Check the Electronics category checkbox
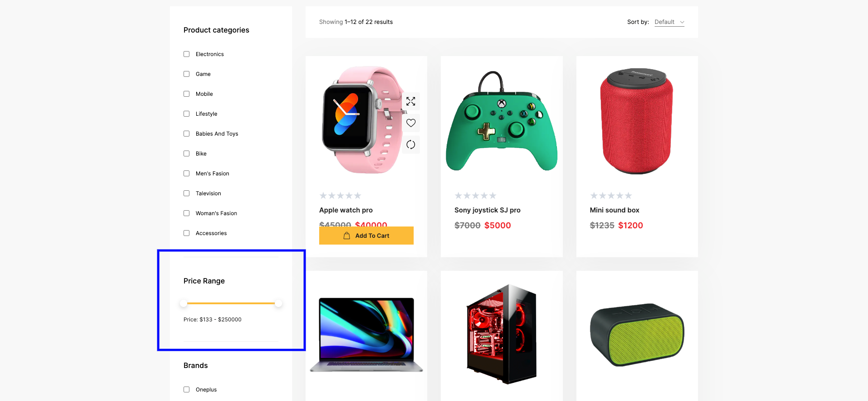The height and width of the screenshot is (401, 868). 186,54
